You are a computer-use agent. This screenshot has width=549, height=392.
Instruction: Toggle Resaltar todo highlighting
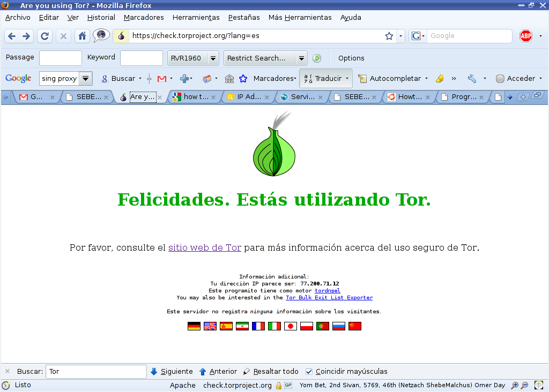click(x=271, y=371)
